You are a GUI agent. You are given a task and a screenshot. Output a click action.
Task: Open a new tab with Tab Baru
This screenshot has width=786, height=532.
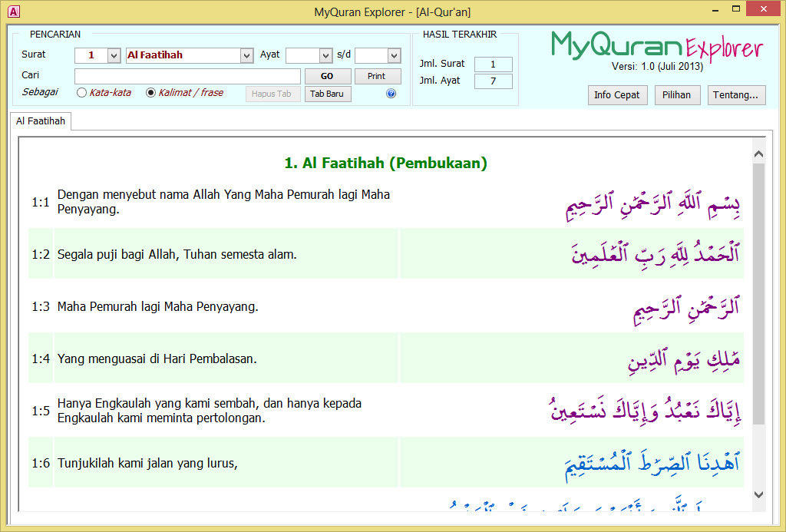click(x=327, y=94)
